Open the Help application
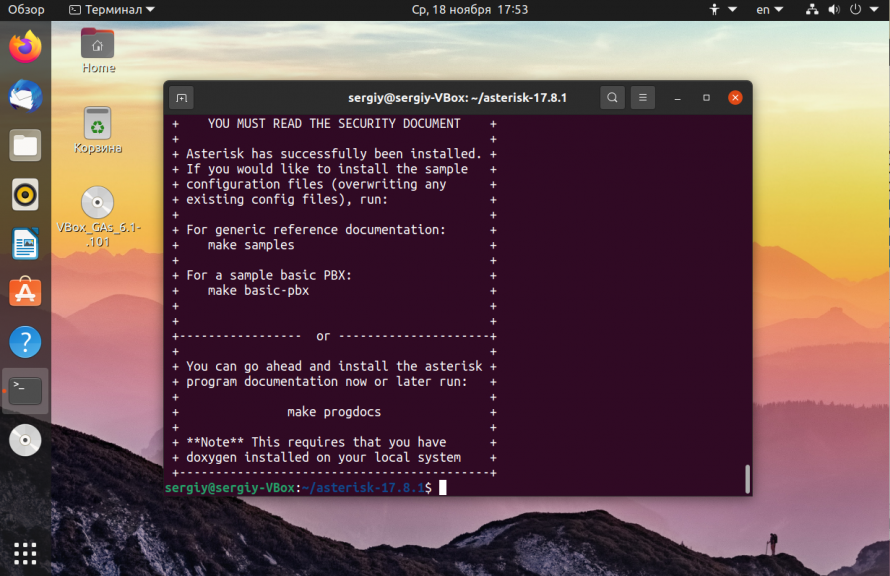 point(25,342)
